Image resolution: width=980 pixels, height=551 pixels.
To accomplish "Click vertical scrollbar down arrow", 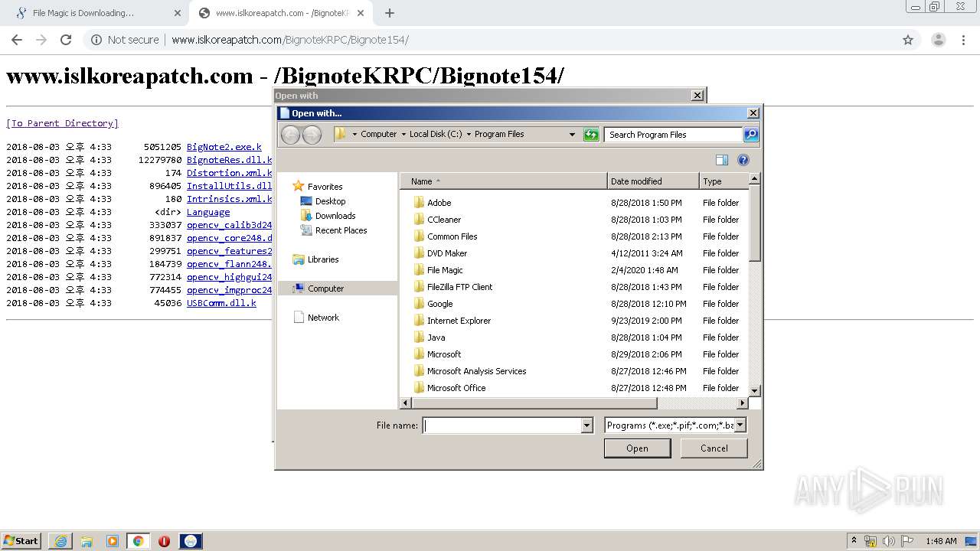I will (x=754, y=390).
